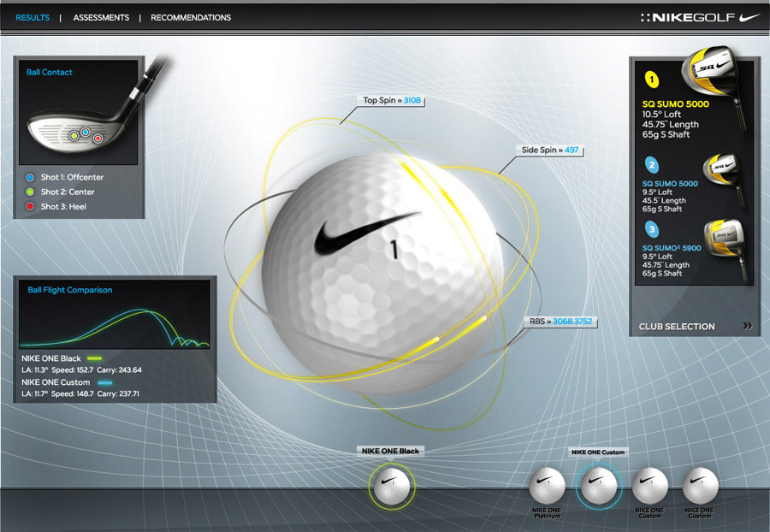Click the 45.75" Length spec of club 1
This screenshot has height=532, width=770.
point(670,125)
